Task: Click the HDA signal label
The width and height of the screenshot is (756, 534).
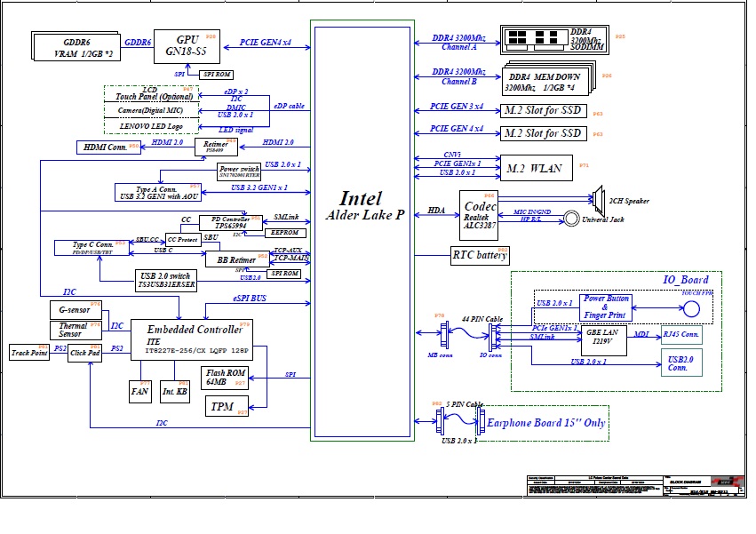Action: tap(436, 210)
